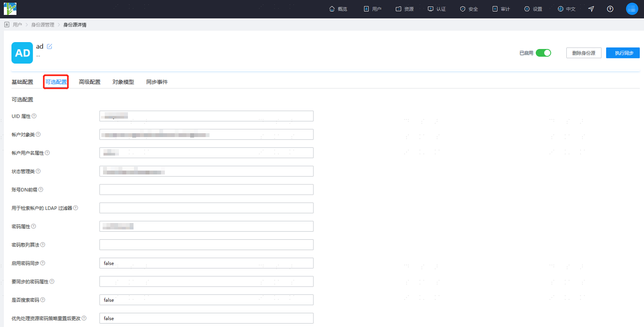Click the edit pencil icon next to ad
Image resolution: width=644 pixels, height=327 pixels.
coord(49,46)
